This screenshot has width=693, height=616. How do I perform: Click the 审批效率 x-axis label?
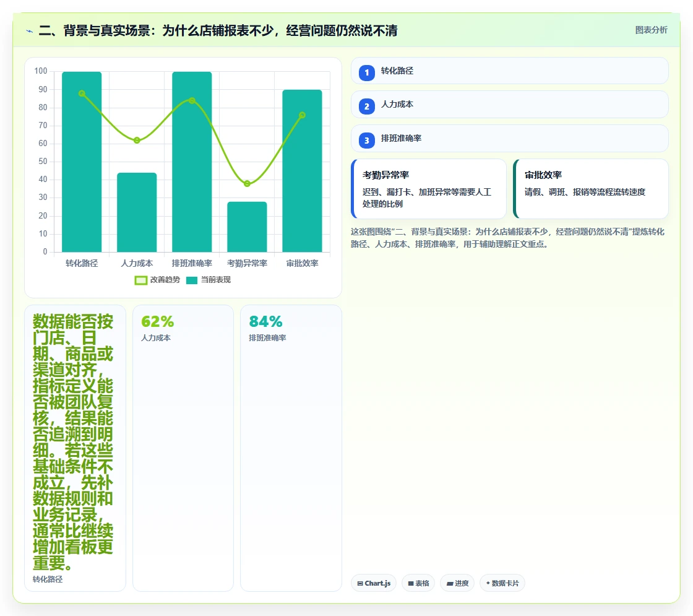click(x=303, y=263)
